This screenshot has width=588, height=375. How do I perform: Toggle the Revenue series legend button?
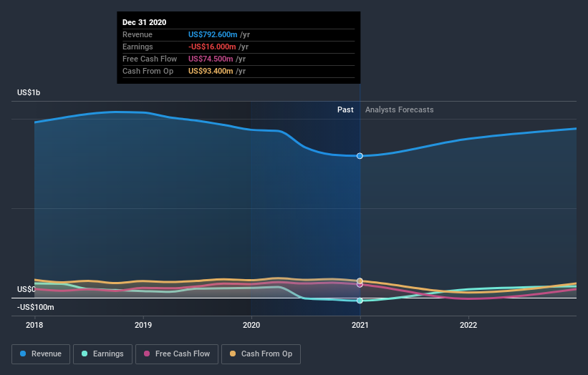pyautogui.click(x=41, y=354)
